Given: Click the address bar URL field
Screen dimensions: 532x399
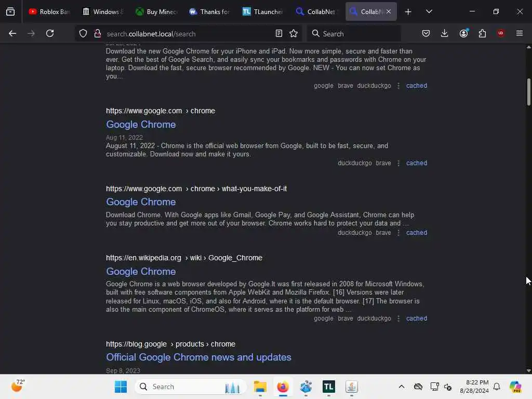Looking at the screenshot, I should point(188,34).
